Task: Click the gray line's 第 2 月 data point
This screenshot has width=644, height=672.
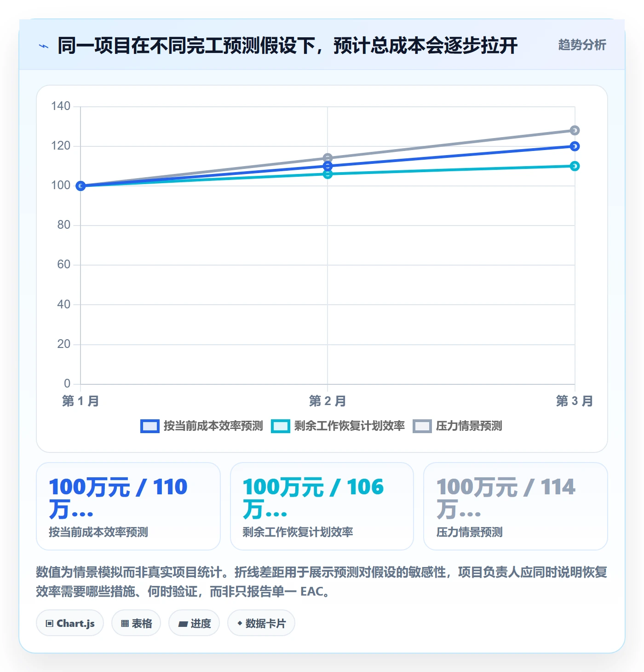Action: point(328,158)
